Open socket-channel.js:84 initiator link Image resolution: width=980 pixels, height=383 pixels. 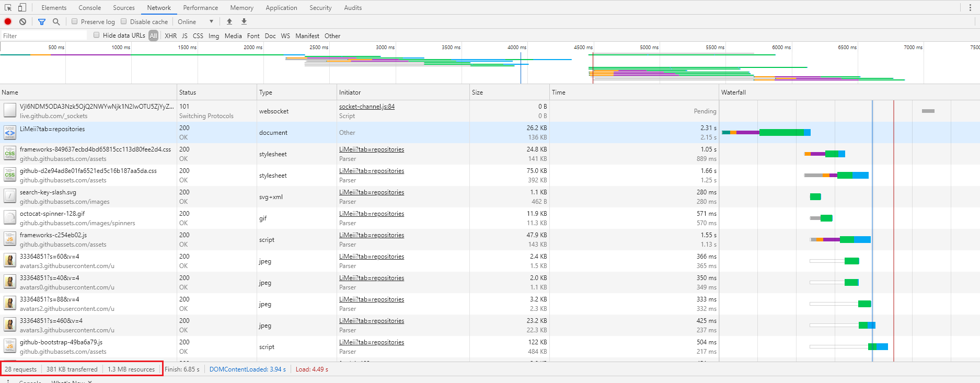coord(367,106)
